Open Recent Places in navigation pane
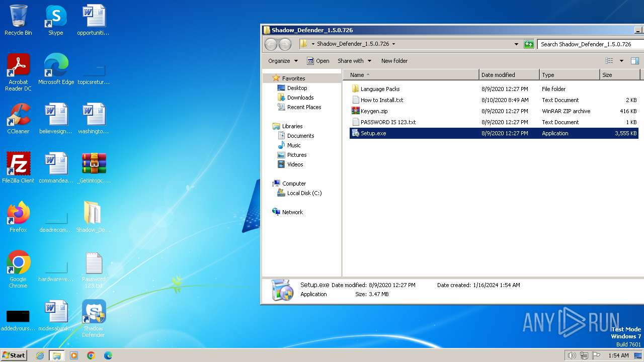This screenshot has height=362, width=644. click(x=304, y=107)
